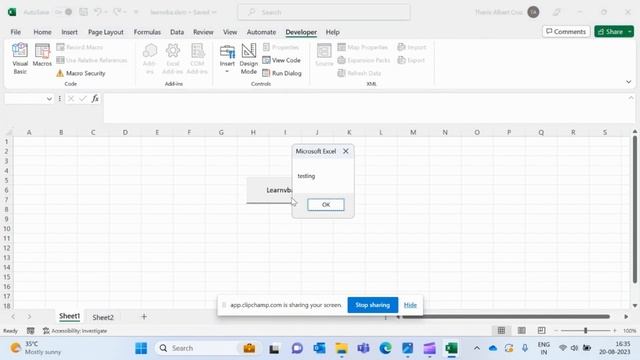The height and width of the screenshot is (360, 640).
Task: Open the Visual Basic editor
Action: pos(20,59)
